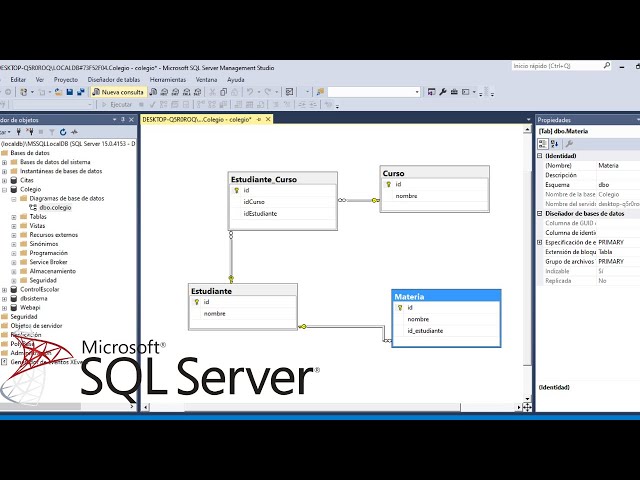Expand the Tablas folder node

click(14, 217)
